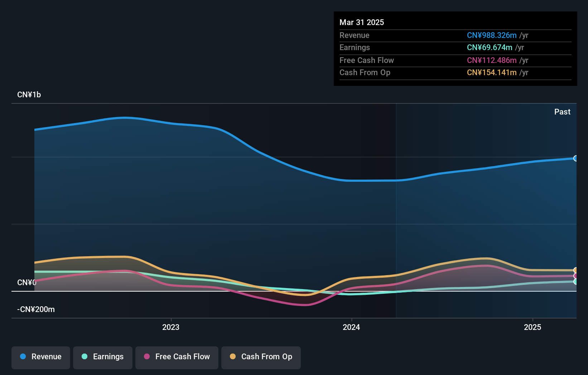
Task: Toggle the Revenue series legend button
Action: [x=41, y=357]
